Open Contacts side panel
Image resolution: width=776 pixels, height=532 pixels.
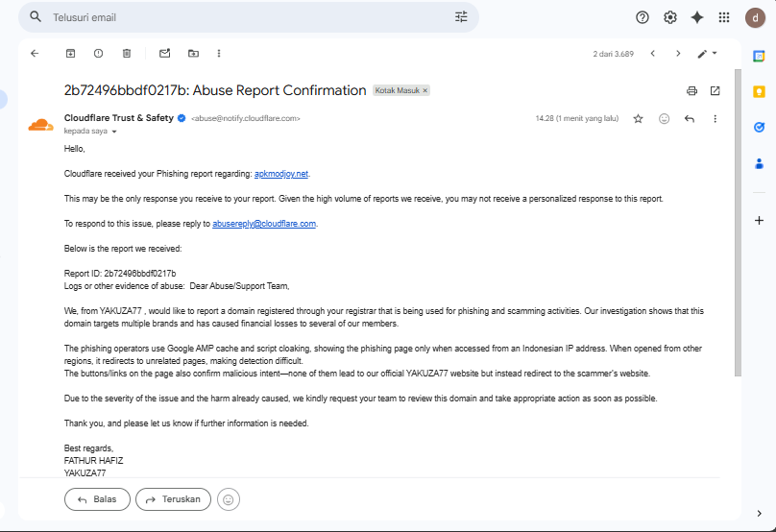pos(759,163)
